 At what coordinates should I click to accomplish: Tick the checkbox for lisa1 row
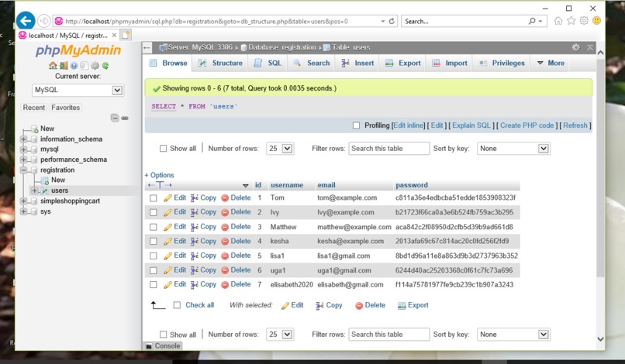pyautogui.click(x=153, y=256)
